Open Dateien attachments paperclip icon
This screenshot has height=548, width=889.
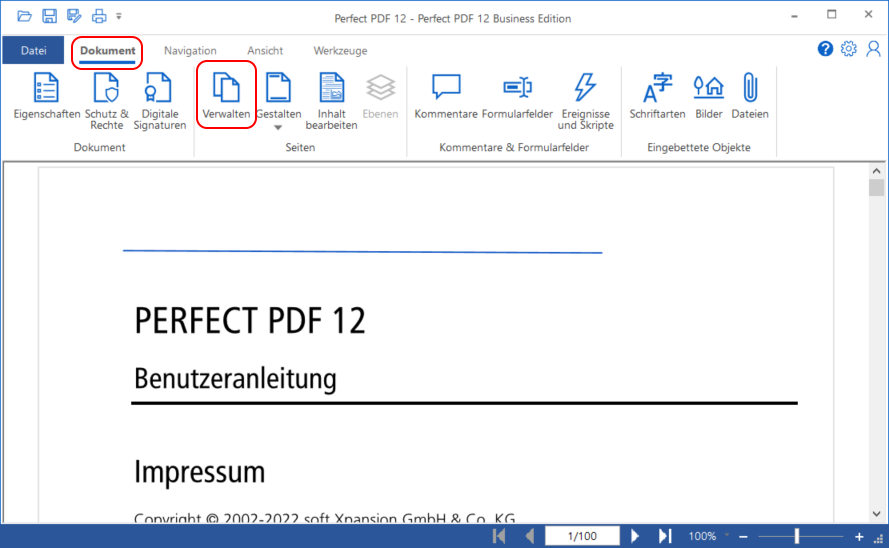(750, 96)
